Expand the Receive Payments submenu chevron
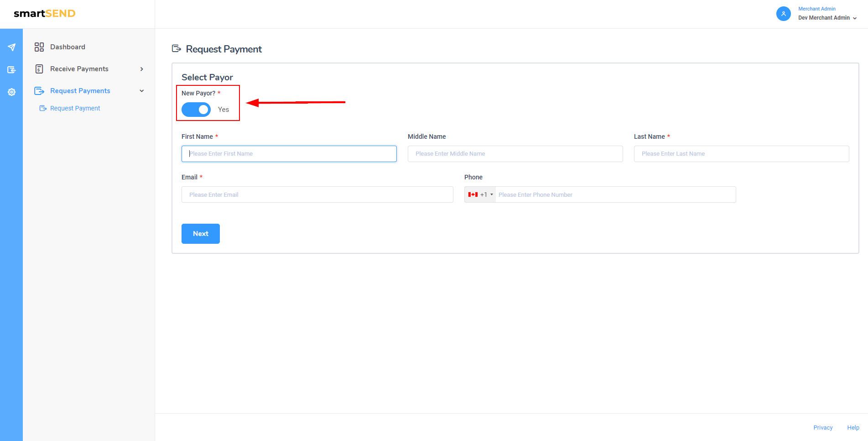The height and width of the screenshot is (441, 868). (142, 69)
